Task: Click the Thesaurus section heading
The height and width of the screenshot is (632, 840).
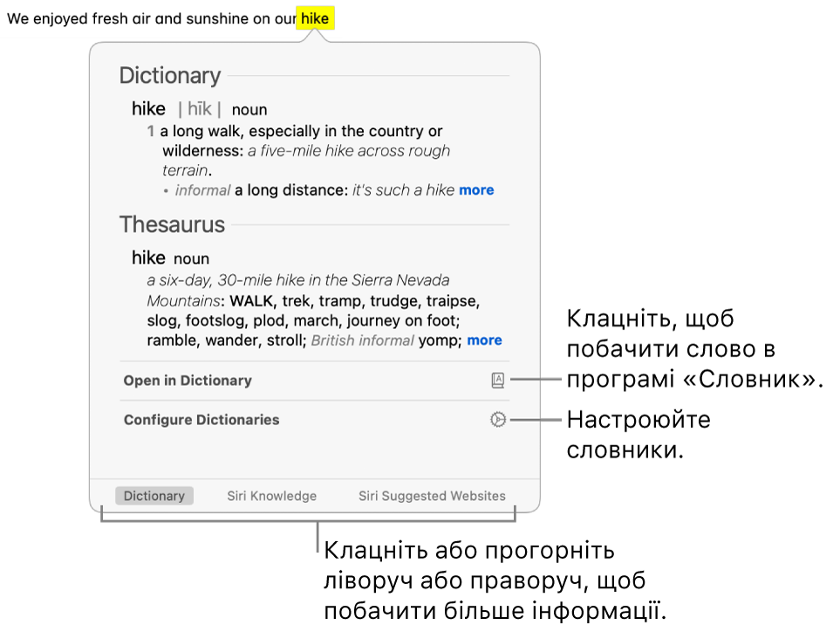Action: click(x=172, y=224)
